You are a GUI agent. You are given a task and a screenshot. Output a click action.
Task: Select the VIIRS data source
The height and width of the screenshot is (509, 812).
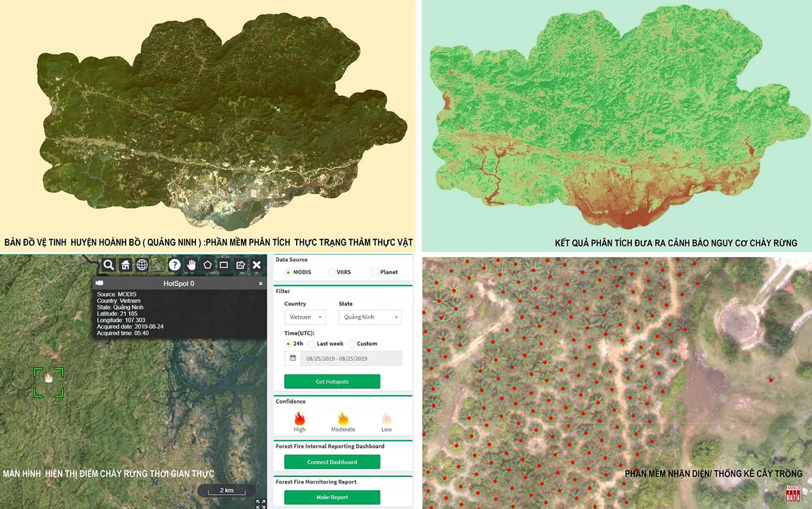coord(332,273)
